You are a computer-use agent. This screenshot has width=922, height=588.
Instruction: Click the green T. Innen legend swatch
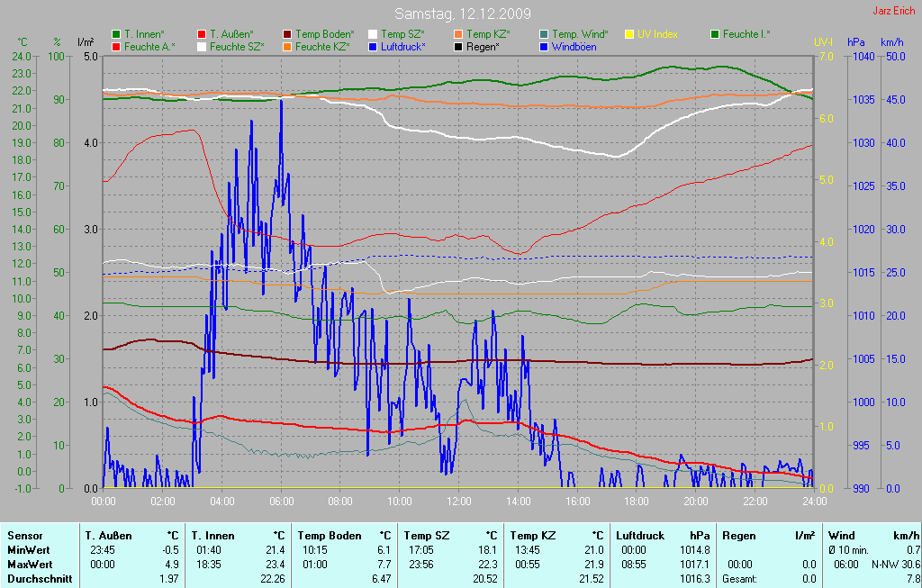pyautogui.click(x=116, y=34)
